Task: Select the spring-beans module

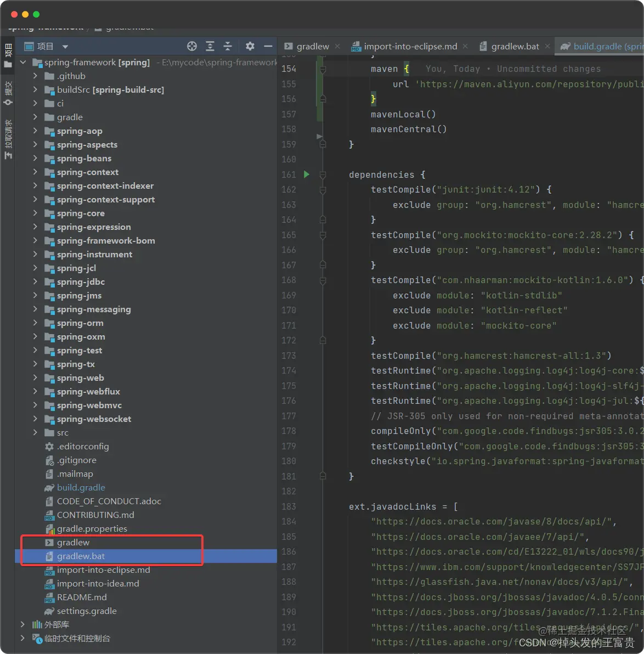Action: tap(84, 159)
